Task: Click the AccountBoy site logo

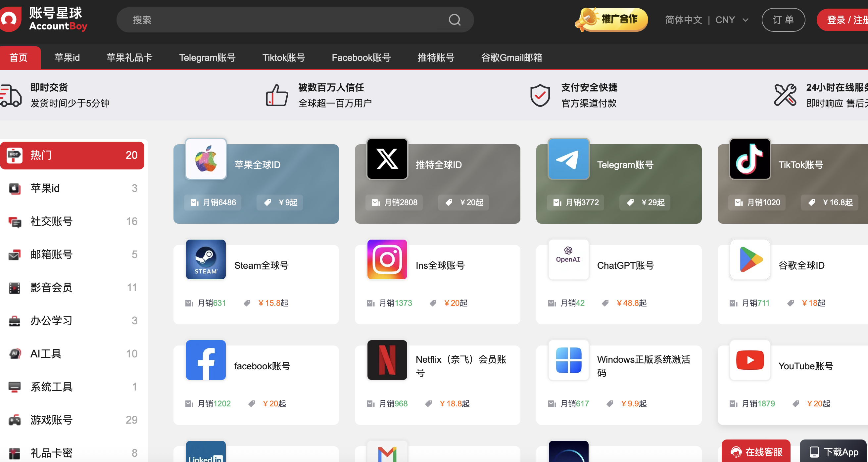Action: pyautogui.click(x=44, y=19)
